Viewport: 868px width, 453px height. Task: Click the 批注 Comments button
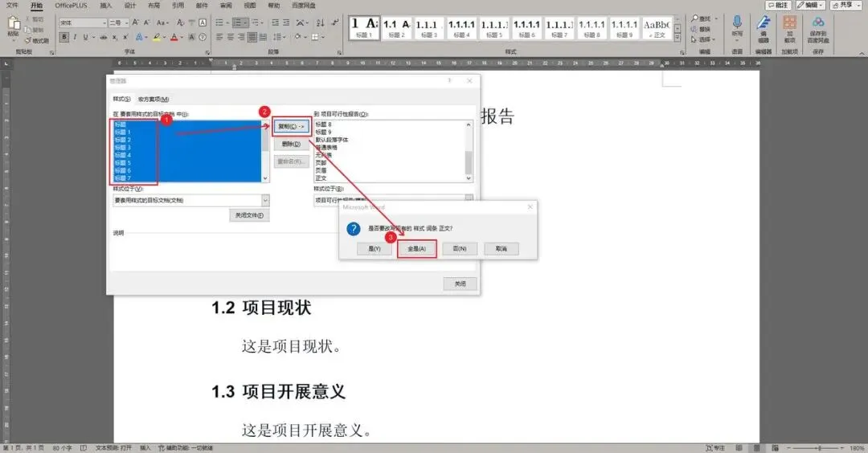click(778, 5)
